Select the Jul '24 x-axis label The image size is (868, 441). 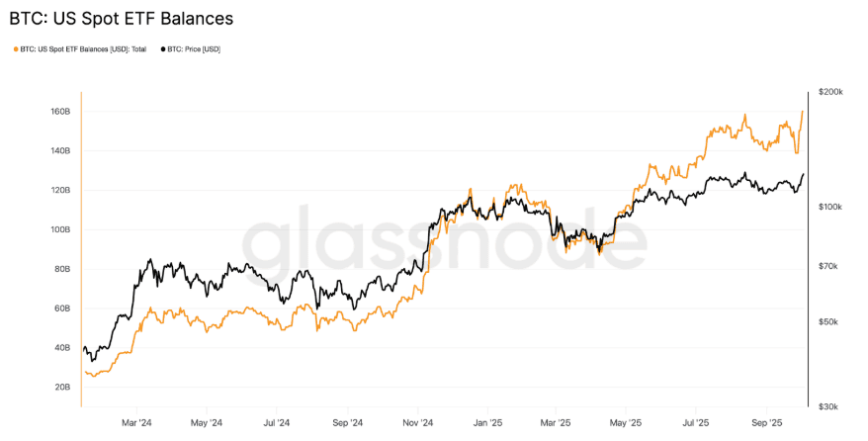coord(277,422)
